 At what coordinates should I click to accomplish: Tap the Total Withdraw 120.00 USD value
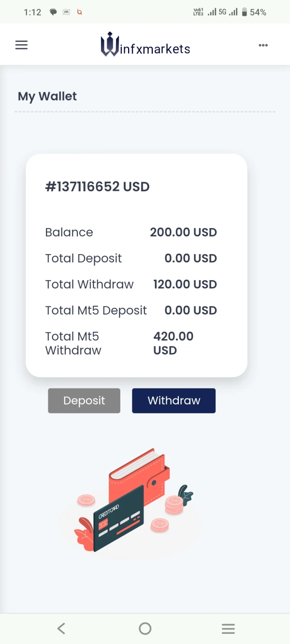coord(185,284)
